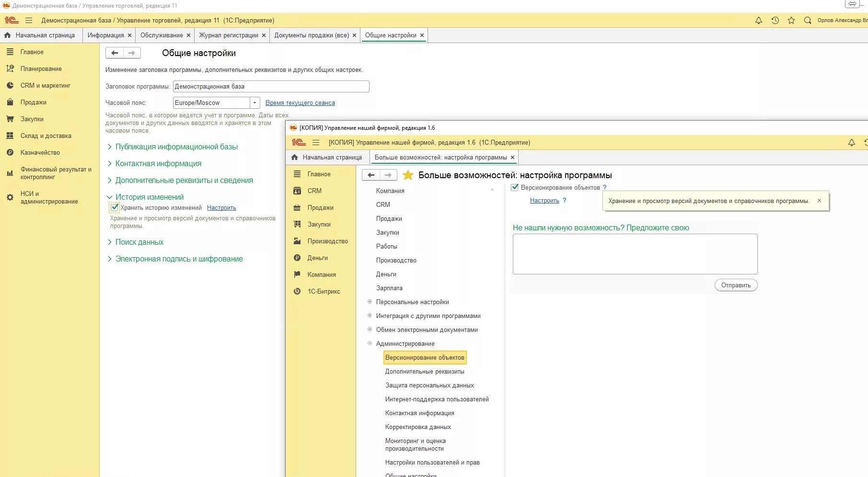Click Время текущего сеанса link
868x477 pixels.
coord(300,103)
